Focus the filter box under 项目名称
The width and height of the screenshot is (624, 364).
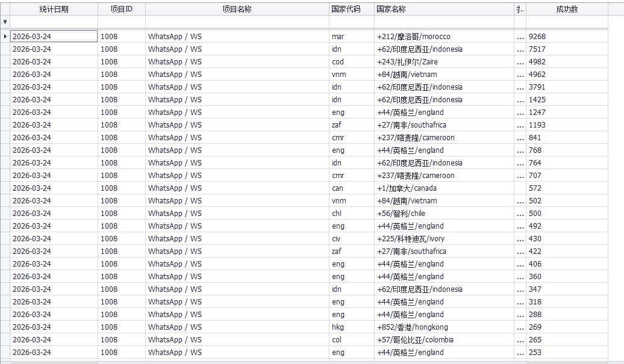[237, 22]
